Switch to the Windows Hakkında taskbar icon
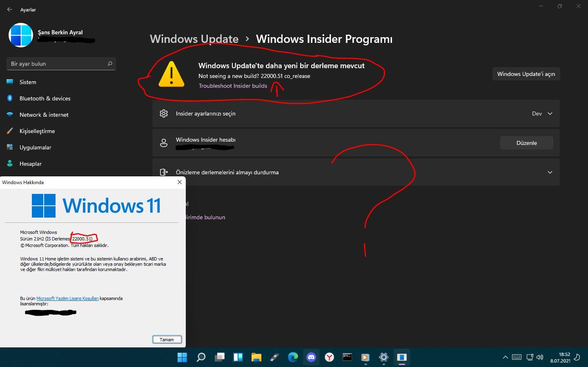 tap(402, 357)
